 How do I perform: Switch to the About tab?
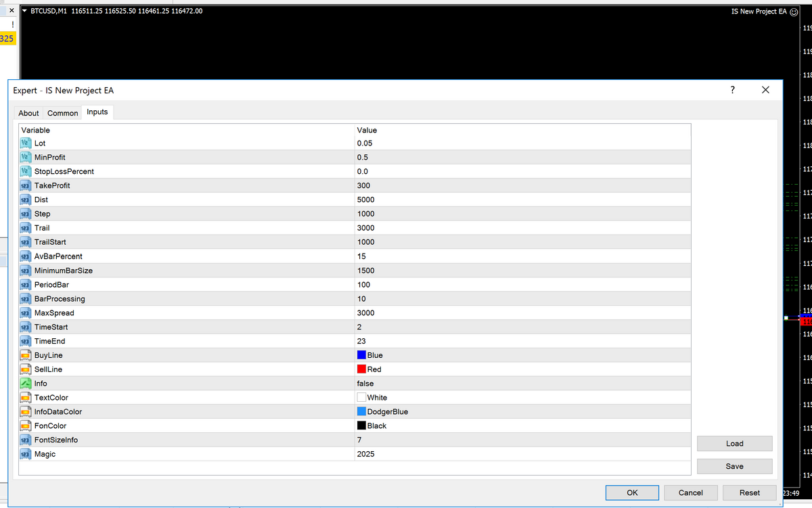tap(28, 113)
